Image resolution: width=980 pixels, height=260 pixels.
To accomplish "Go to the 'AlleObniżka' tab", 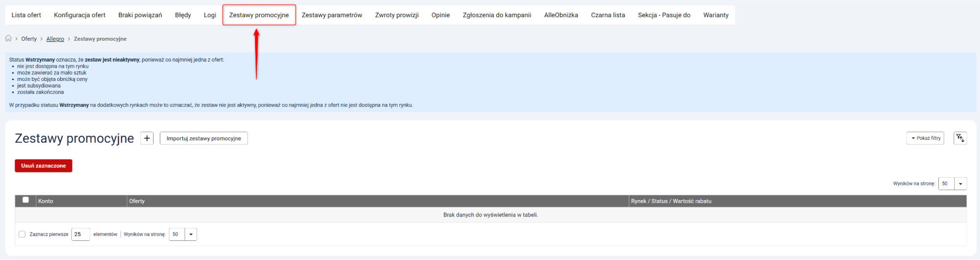I will 561,15.
